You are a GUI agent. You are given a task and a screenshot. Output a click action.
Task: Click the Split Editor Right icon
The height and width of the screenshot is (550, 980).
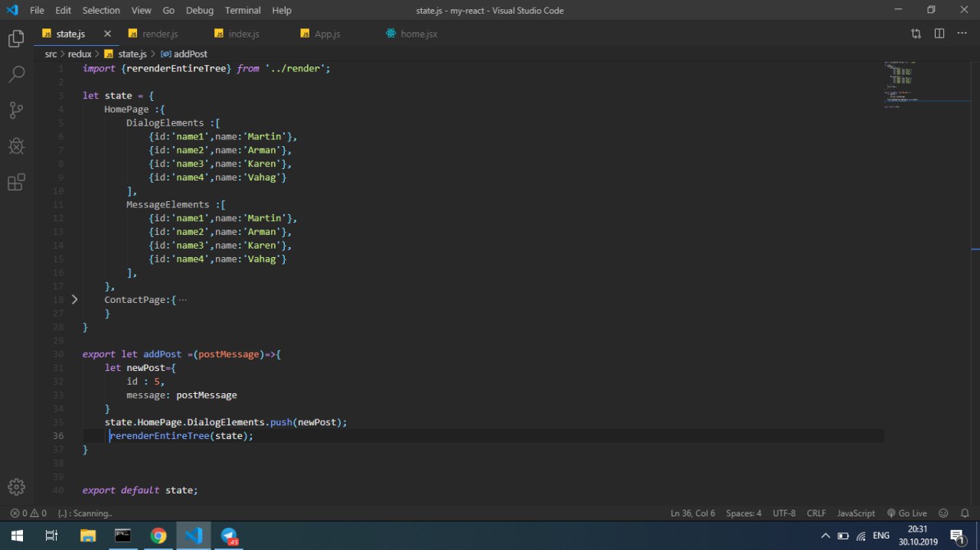coord(939,34)
